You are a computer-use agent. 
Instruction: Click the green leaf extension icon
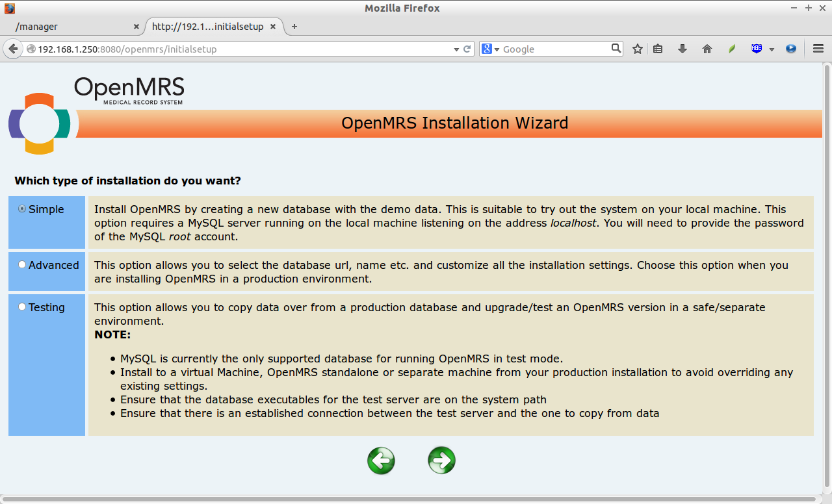click(x=732, y=49)
